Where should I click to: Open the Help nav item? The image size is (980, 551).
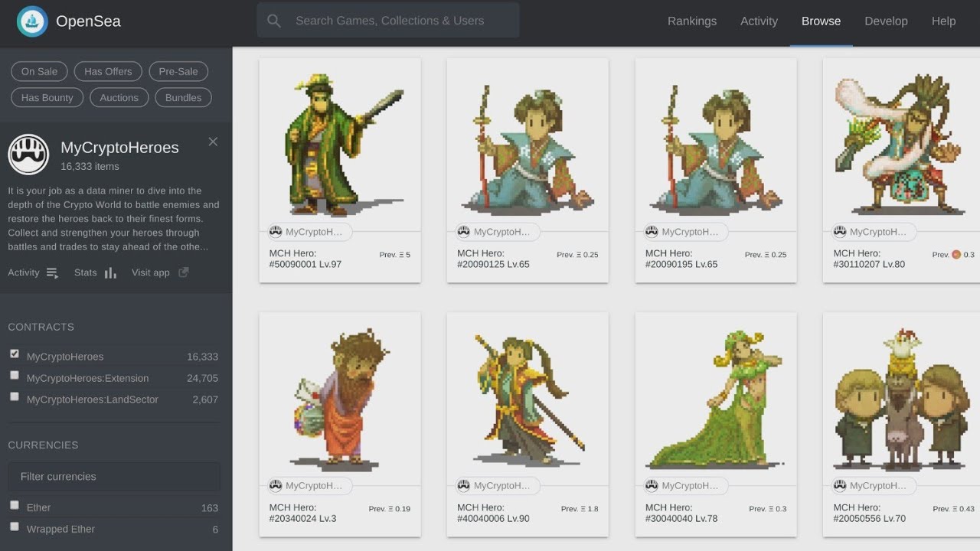pyautogui.click(x=943, y=21)
